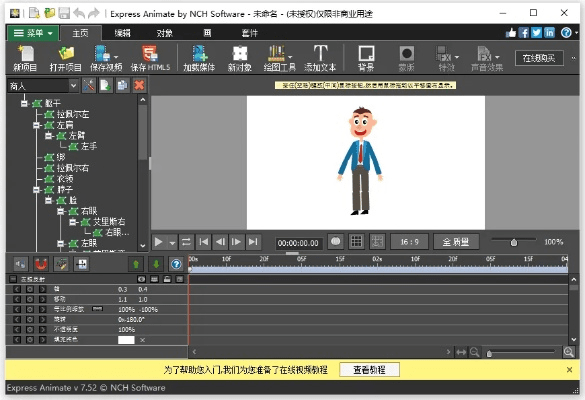Toggle proportional scale link icon
Image resolution: width=585 pixels, height=400 pixels.
[x=97, y=309]
